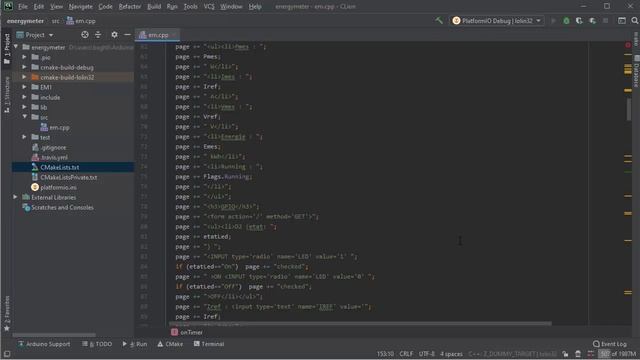Toggle the 1: Project side tool window
640x360 pixels.
click(x=7, y=49)
